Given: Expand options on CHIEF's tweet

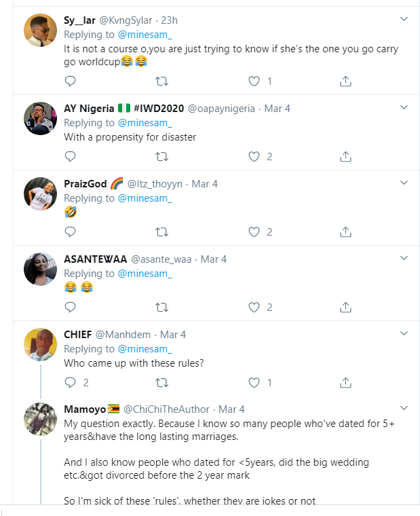Looking at the screenshot, I should pos(404,333).
